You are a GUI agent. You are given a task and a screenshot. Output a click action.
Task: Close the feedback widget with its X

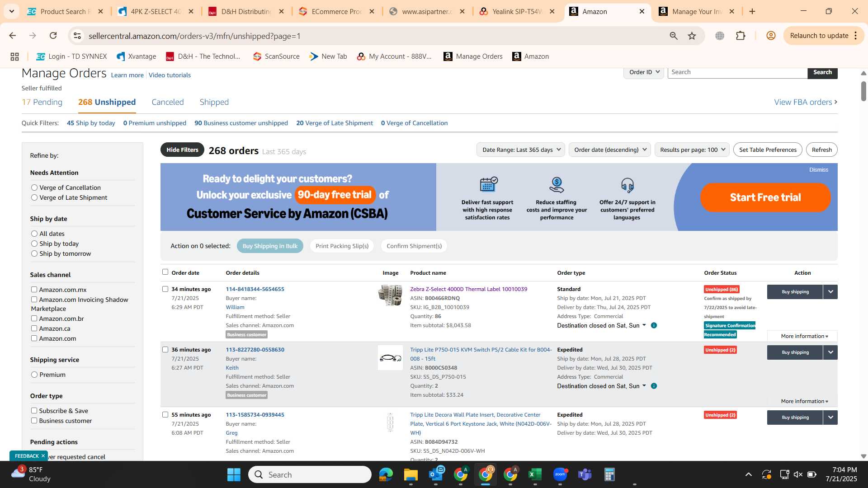click(43, 456)
